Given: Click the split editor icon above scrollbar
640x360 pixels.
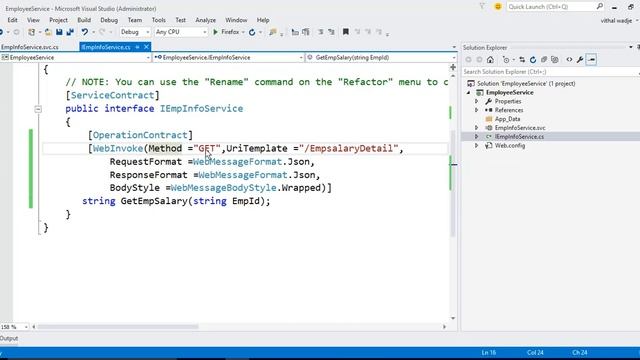Looking at the screenshot, I should pos(453,67).
